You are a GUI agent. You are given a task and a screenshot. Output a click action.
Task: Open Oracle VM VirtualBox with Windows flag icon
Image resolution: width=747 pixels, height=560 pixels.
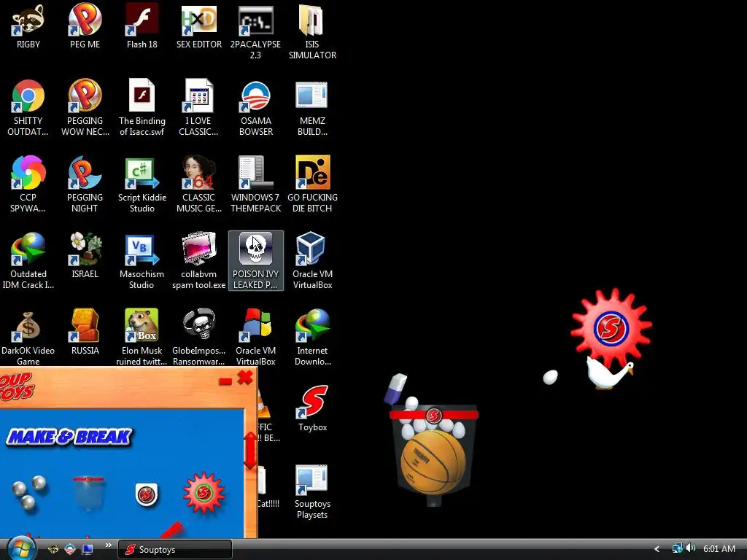click(x=255, y=337)
